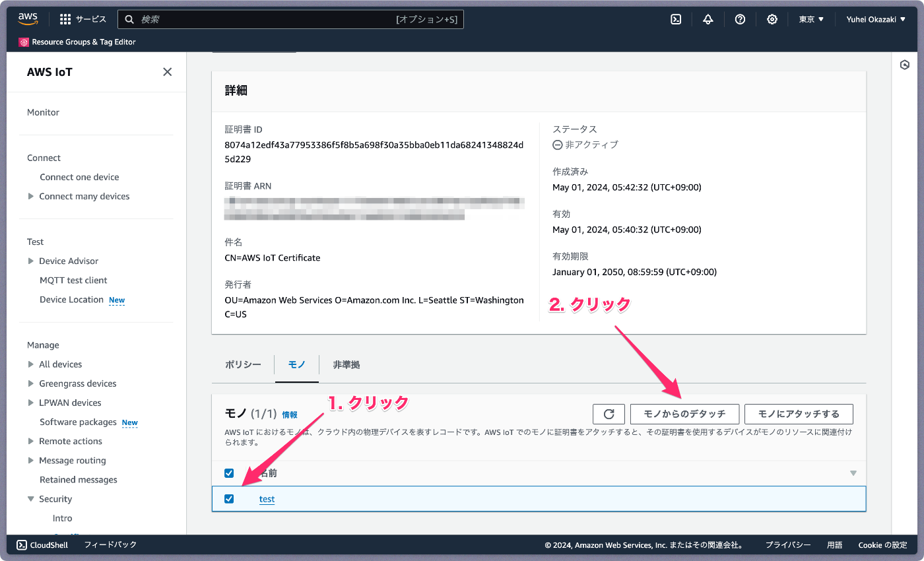This screenshot has height=561, width=924.
Task: Open Device Location
Action: [71, 300]
